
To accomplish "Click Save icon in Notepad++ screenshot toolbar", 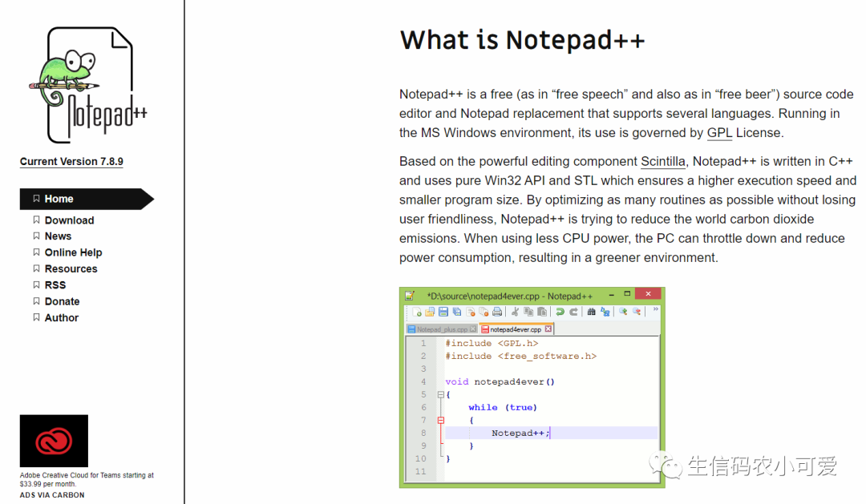I will [x=443, y=312].
